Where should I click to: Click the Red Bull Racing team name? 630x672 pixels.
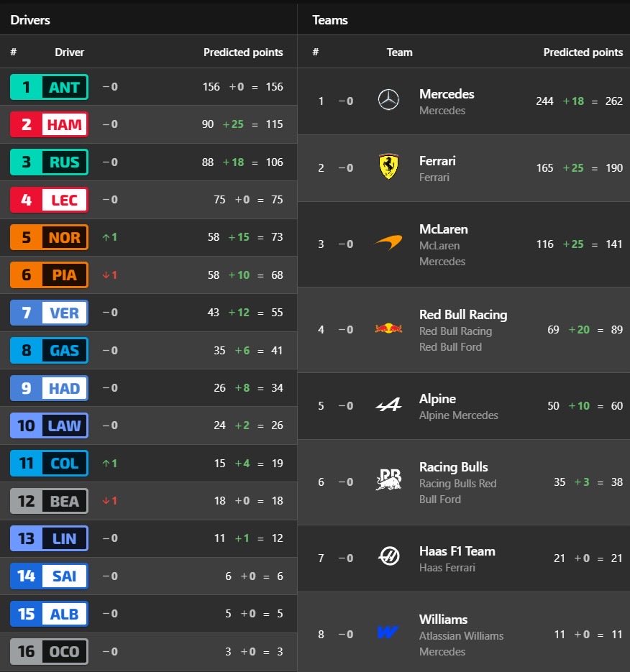[x=463, y=315]
